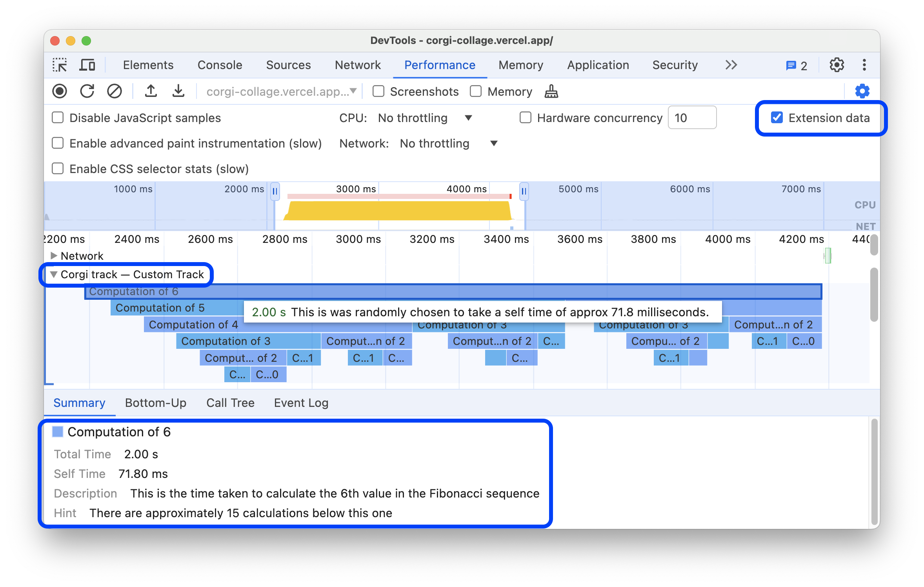Viewport: 924px width, 587px height.
Task: Click the record performance button
Action: [x=60, y=90]
